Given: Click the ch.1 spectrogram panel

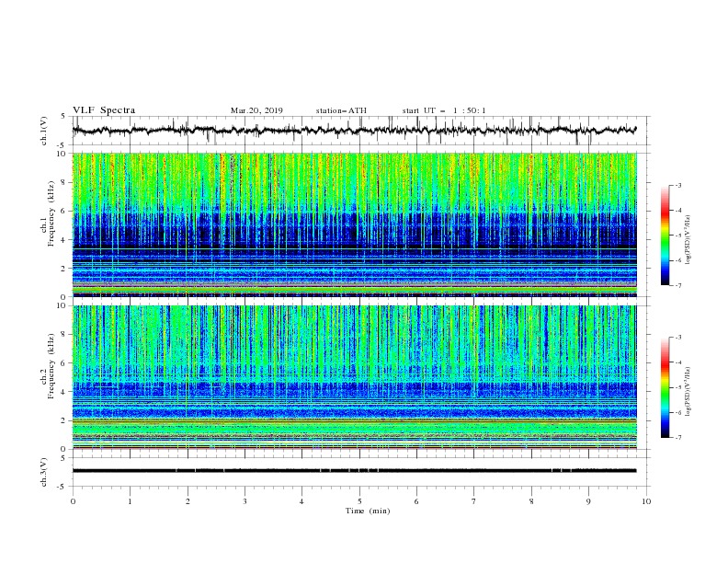Looking at the screenshot, I should pyautogui.click(x=354, y=224).
